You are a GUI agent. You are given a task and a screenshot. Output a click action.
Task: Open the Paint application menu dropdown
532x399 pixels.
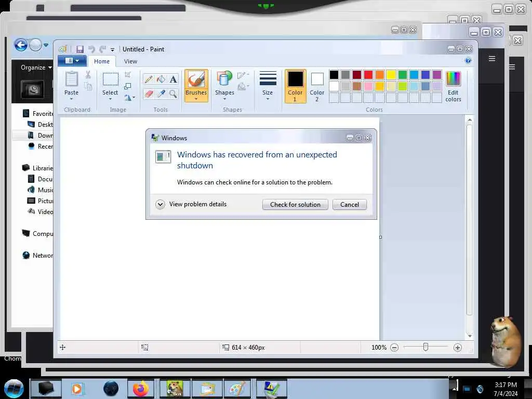(72, 61)
